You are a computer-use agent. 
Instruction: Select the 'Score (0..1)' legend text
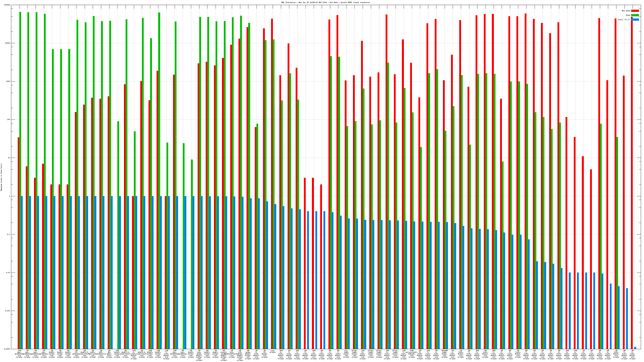coord(624,20)
